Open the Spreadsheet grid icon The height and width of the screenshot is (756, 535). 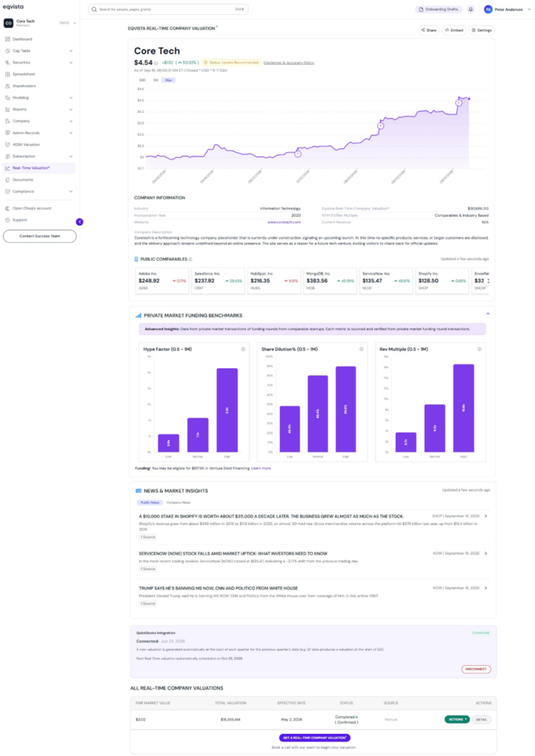(7, 75)
